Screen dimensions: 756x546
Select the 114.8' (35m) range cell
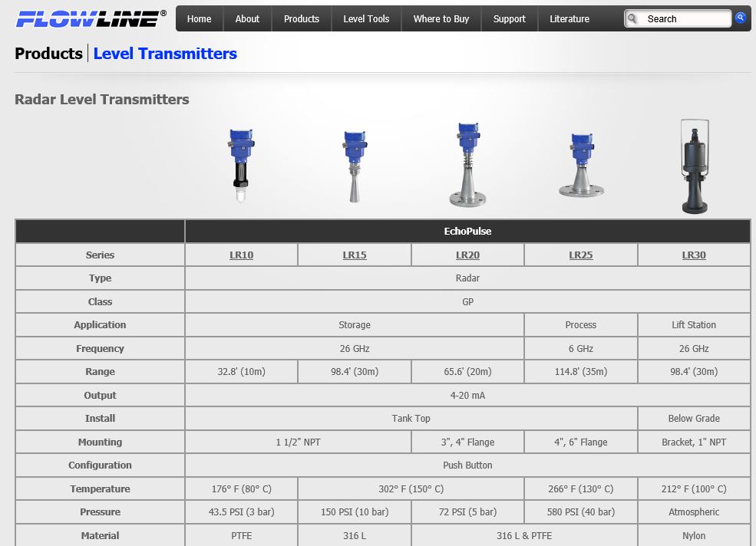581,372
